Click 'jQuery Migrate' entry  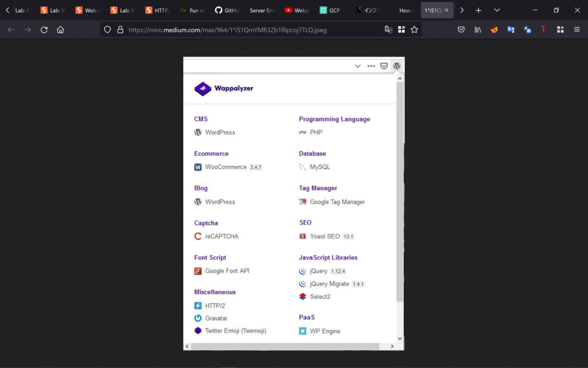[x=329, y=284]
